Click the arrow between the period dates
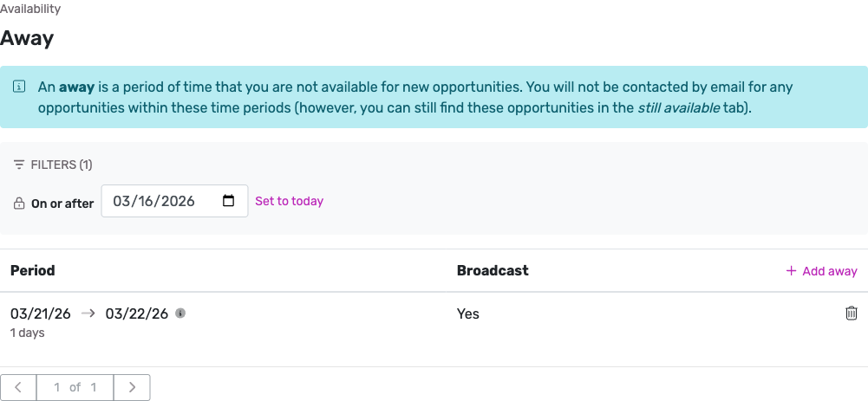The height and width of the screenshot is (401, 868). 88,314
